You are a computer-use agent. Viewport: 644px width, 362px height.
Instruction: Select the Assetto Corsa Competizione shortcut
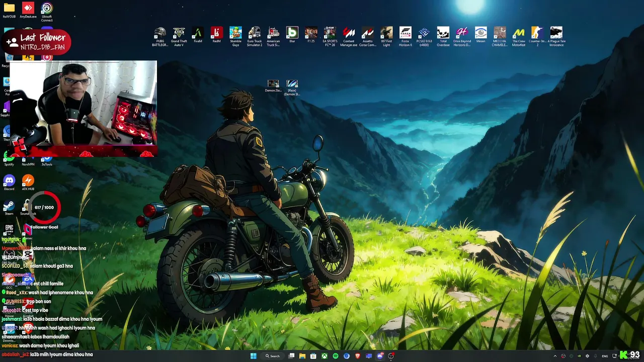coord(368,37)
